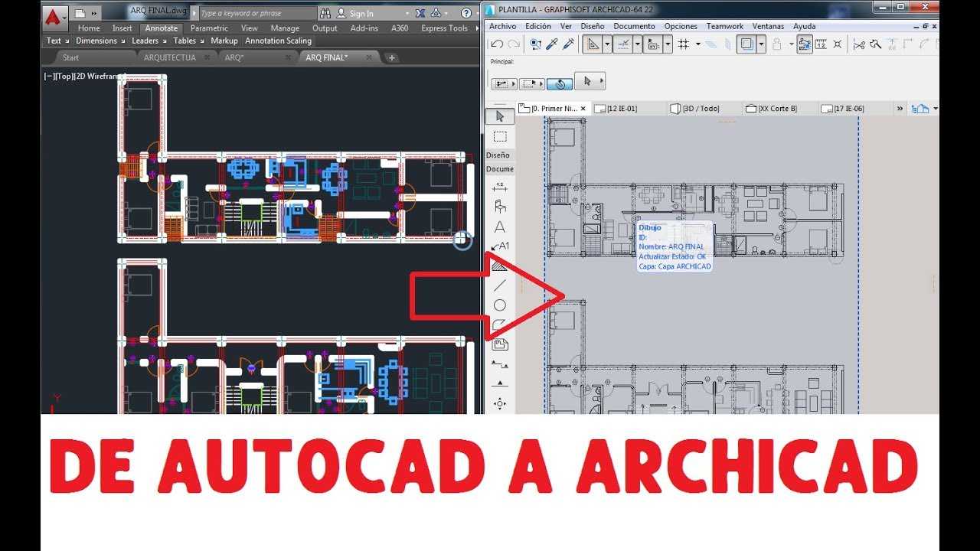Image resolution: width=980 pixels, height=551 pixels.
Task: Toggle the second marquee geometry method button
Action: pyautogui.click(x=531, y=83)
